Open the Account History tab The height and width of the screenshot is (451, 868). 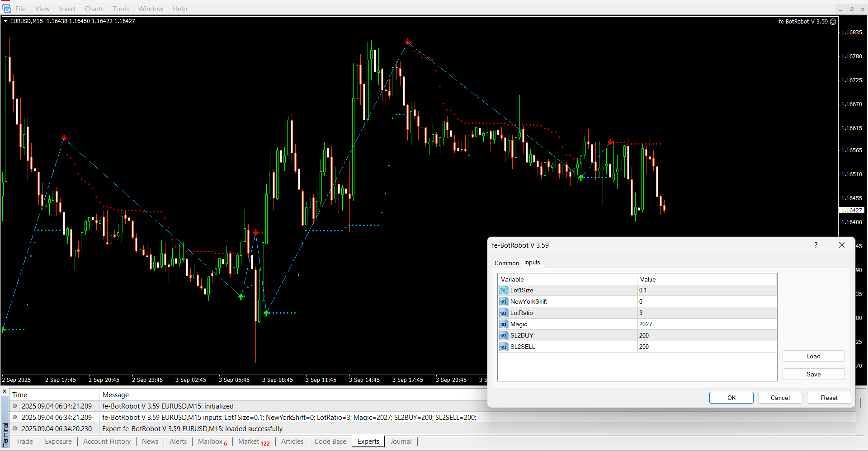107,442
